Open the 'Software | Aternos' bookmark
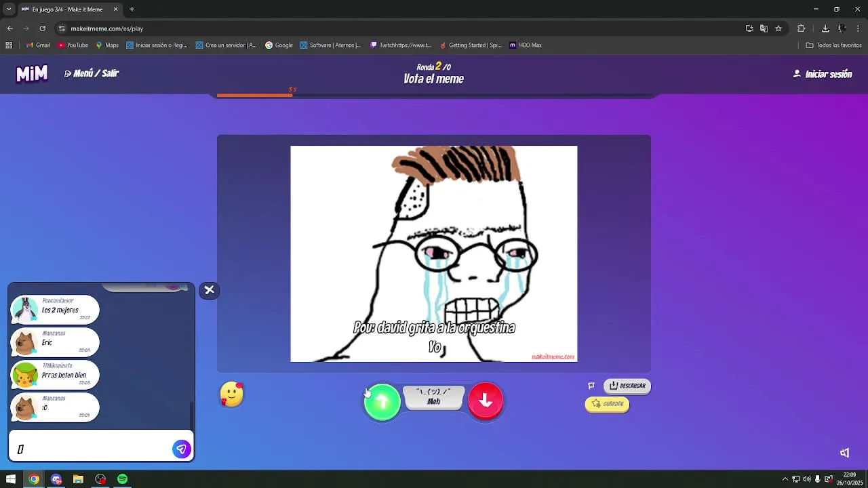This screenshot has width=868, height=488. click(x=330, y=45)
